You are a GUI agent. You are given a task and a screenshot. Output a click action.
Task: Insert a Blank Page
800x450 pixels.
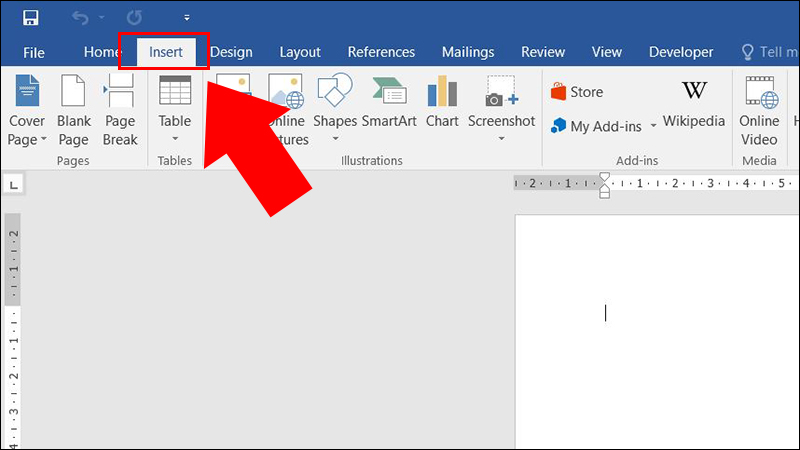(x=74, y=112)
